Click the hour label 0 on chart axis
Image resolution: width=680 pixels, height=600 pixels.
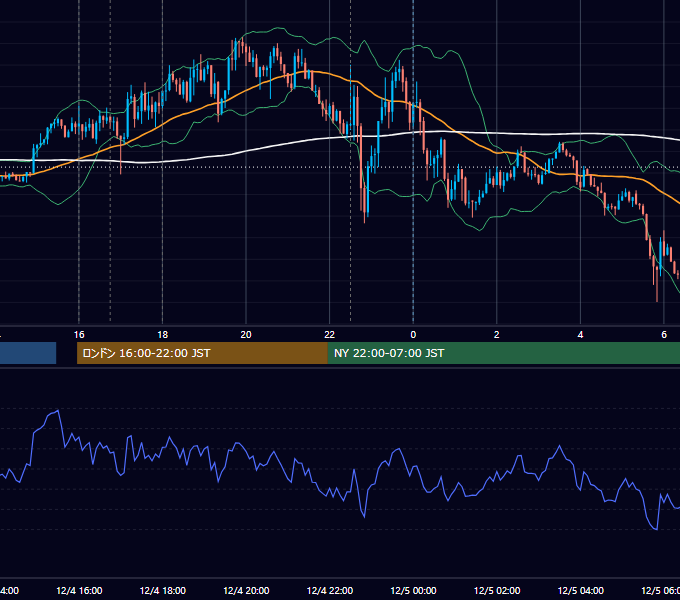pos(413,335)
